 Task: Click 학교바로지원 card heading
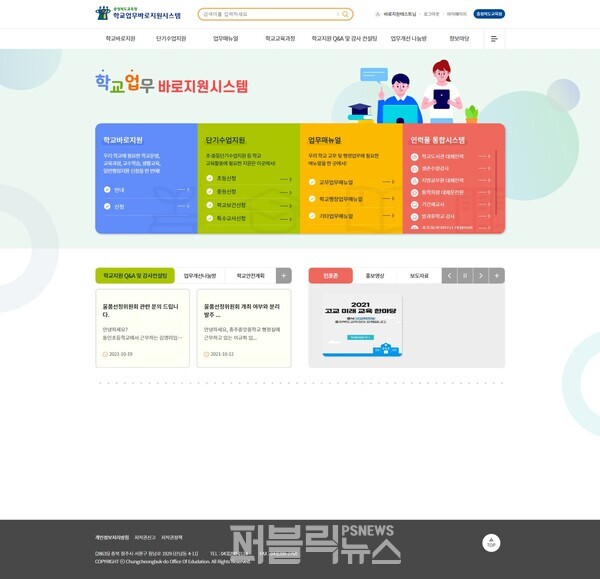tap(123, 140)
